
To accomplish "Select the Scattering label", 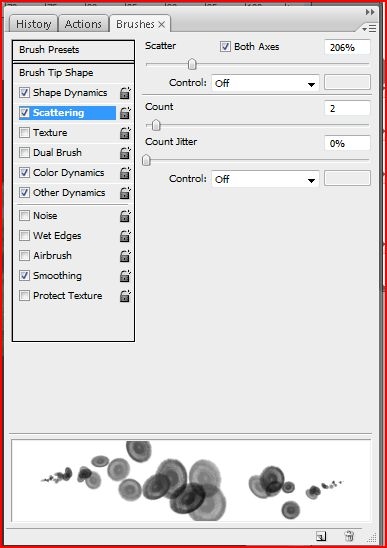I will [x=58, y=113].
